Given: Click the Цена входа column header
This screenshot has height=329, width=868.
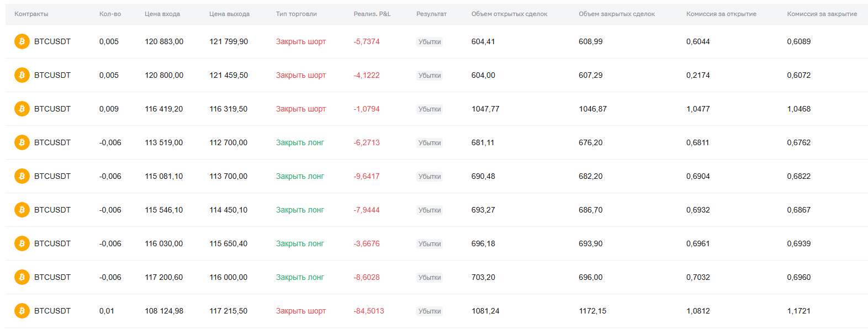Looking at the screenshot, I should pyautogui.click(x=162, y=14).
